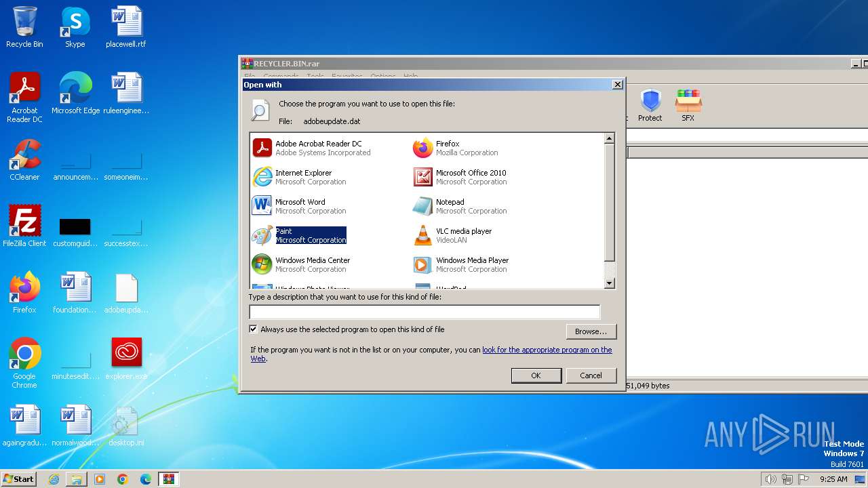Select Windows Media Player in the list
868x488 pixels.
pyautogui.click(x=461, y=264)
